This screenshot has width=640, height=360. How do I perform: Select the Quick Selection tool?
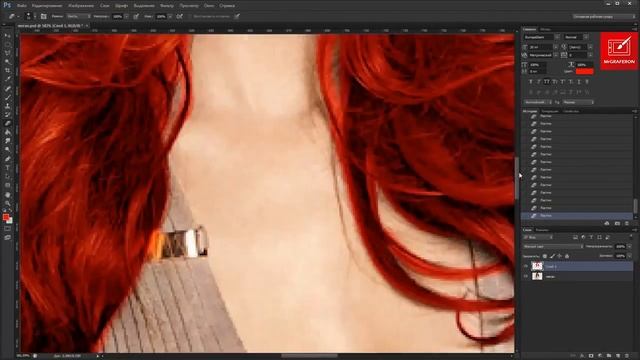click(x=7, y=62)
